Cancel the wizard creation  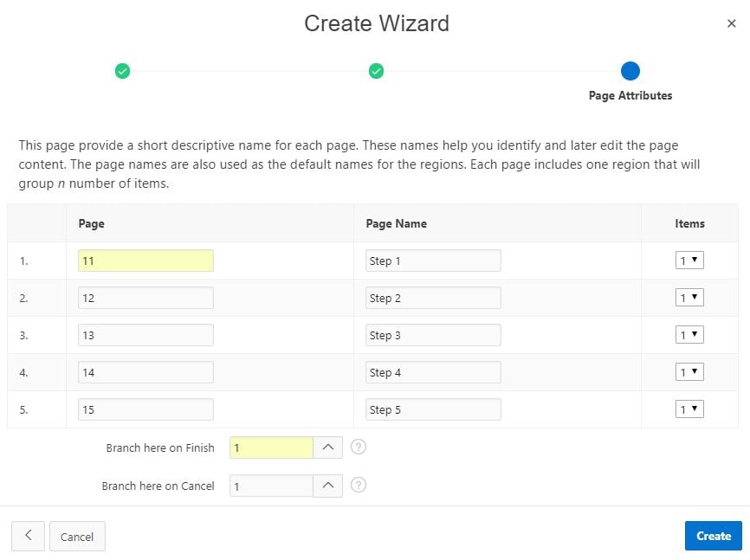(77, 536)
